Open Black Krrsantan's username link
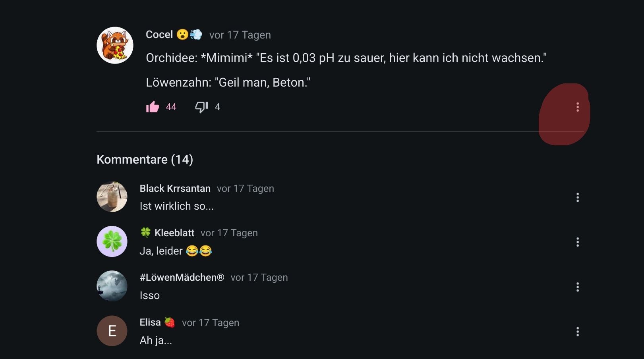 click(x=175, y=189)
